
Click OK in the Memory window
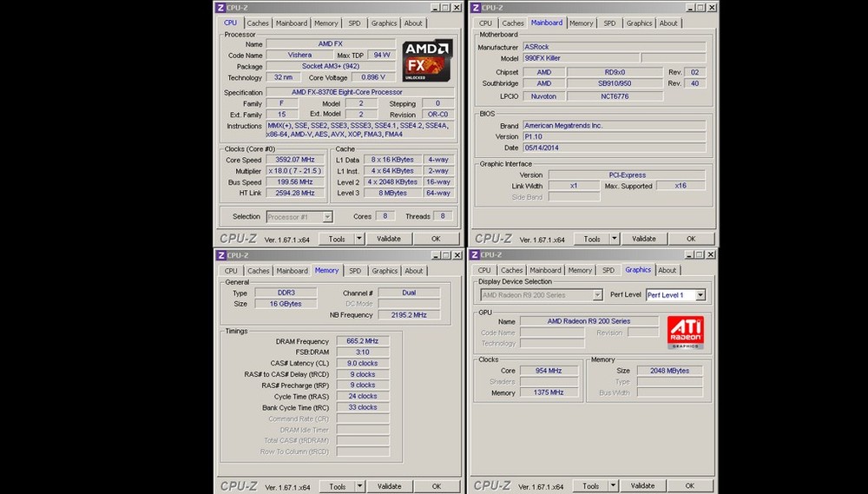437,486
